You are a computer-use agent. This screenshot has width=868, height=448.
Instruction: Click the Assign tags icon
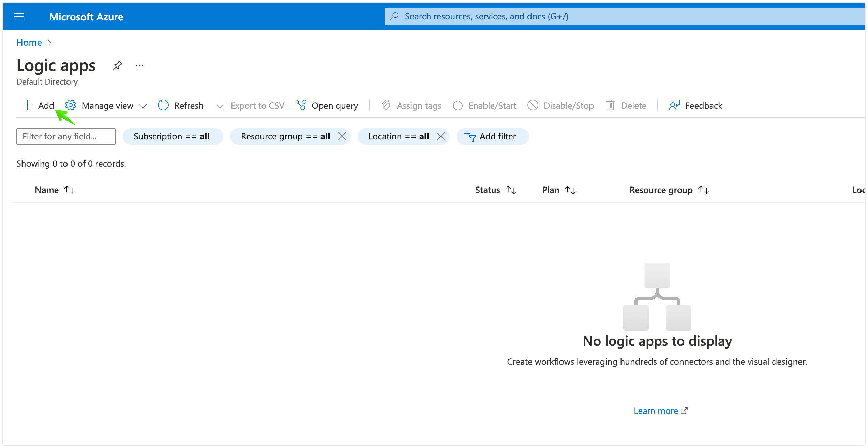(386, 105)
